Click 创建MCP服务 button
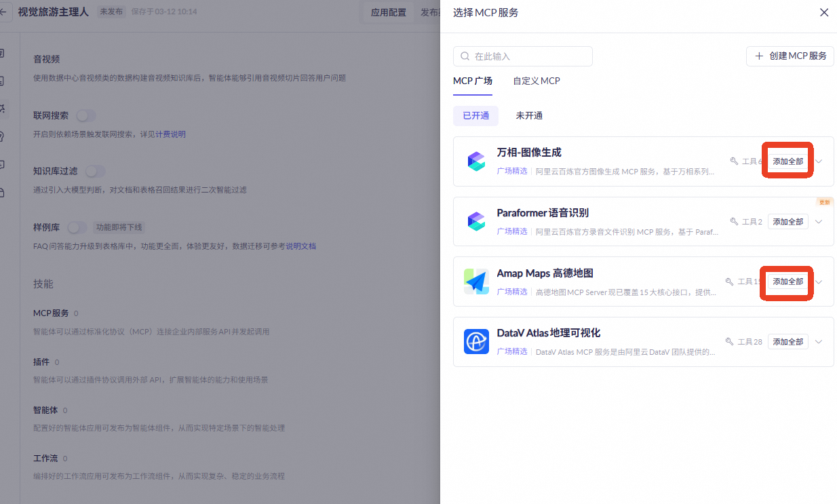837x504 pixels. click(790, 56)
